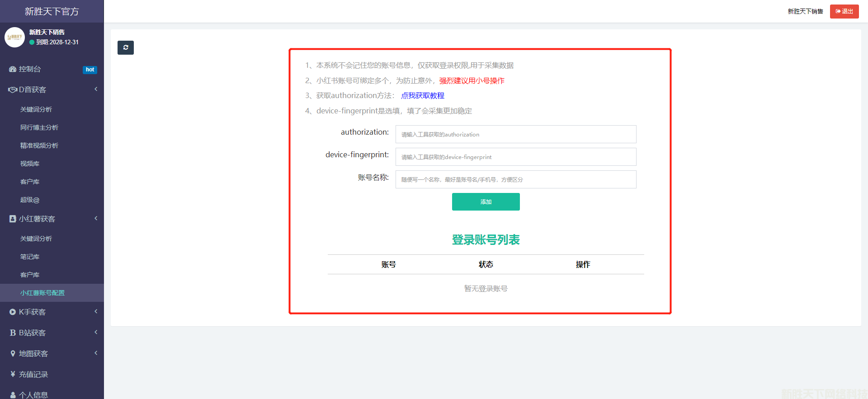Viewport: 868px width, 399px height.
Task: Click the K手获客 play icon
Action: (x=13, y=312)
